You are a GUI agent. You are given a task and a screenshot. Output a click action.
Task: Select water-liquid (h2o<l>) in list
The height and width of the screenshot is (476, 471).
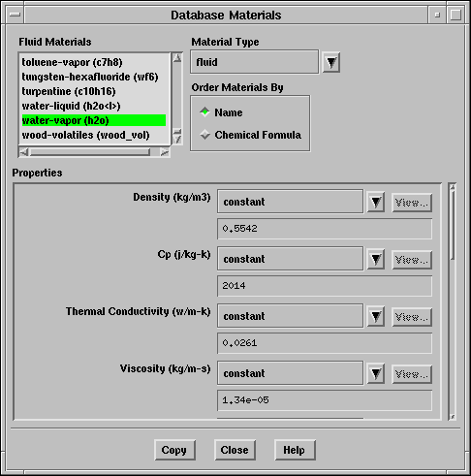coord(94,106)
